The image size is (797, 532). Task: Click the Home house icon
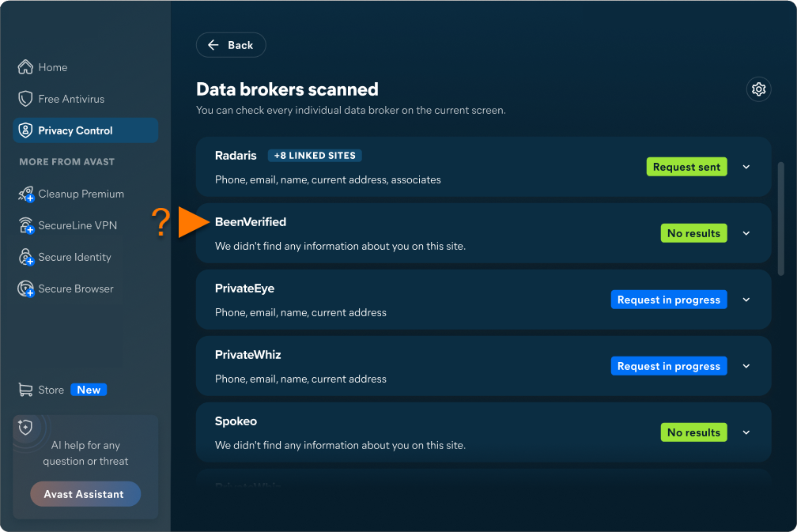(25, 67)
